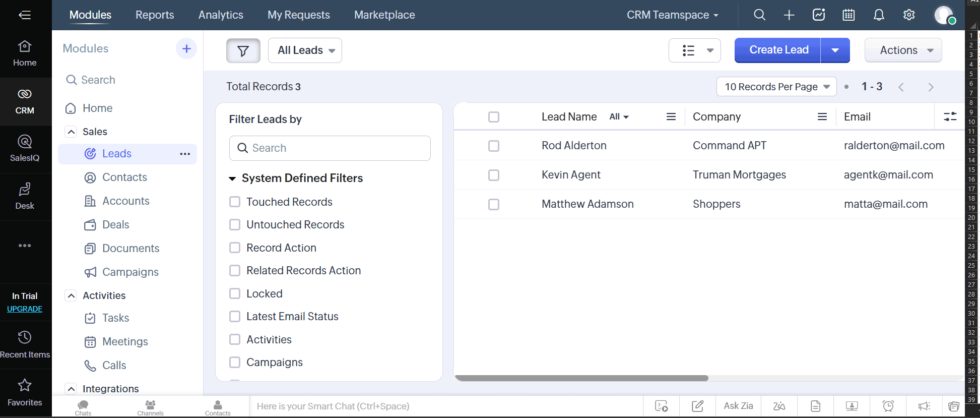
Task: Check the Locked filter checkbox
Action: tap(235, 293)
